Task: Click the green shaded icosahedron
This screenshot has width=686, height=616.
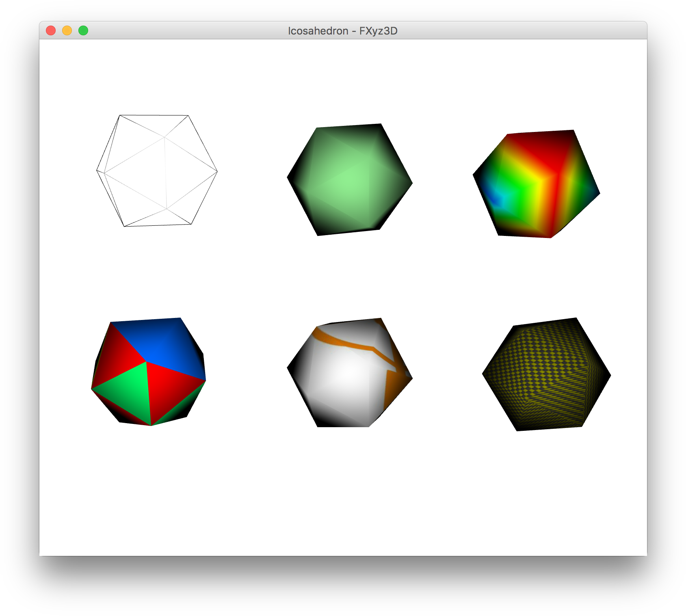Action: tap(349, 179)
